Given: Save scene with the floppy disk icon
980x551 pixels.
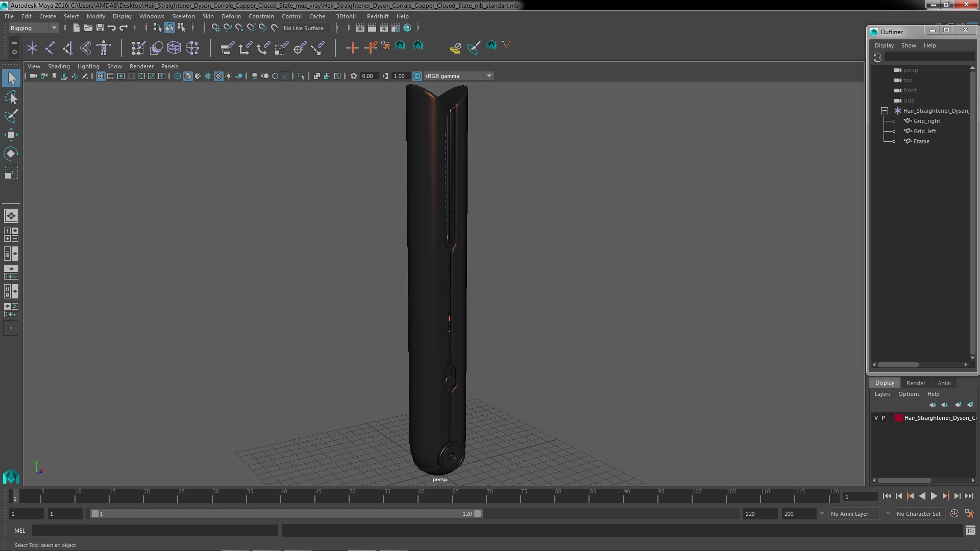Looking at the screenshot, I should [100, 28].
